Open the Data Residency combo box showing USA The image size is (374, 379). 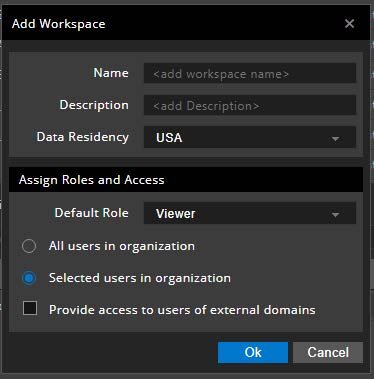pyautogui.click(x=250, y=137)
